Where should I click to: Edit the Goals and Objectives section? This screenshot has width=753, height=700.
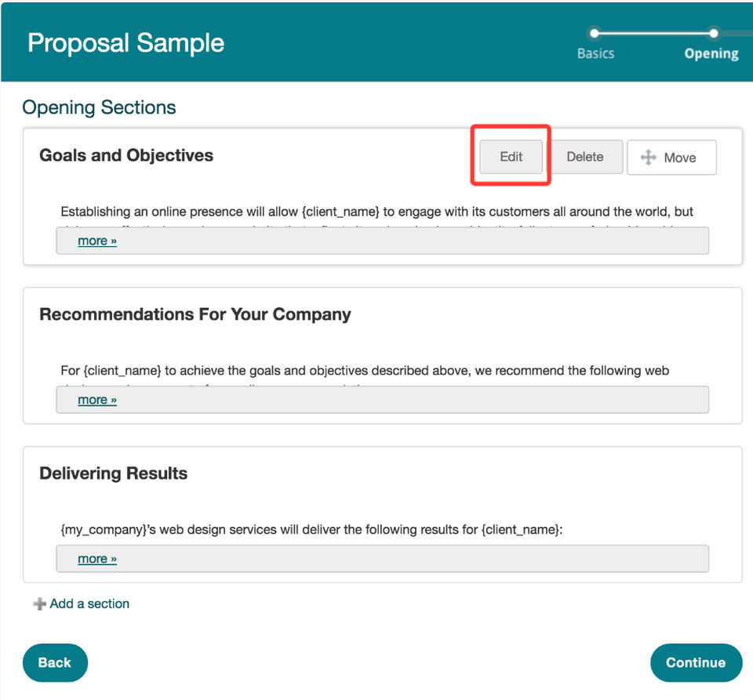pos(511,157)
